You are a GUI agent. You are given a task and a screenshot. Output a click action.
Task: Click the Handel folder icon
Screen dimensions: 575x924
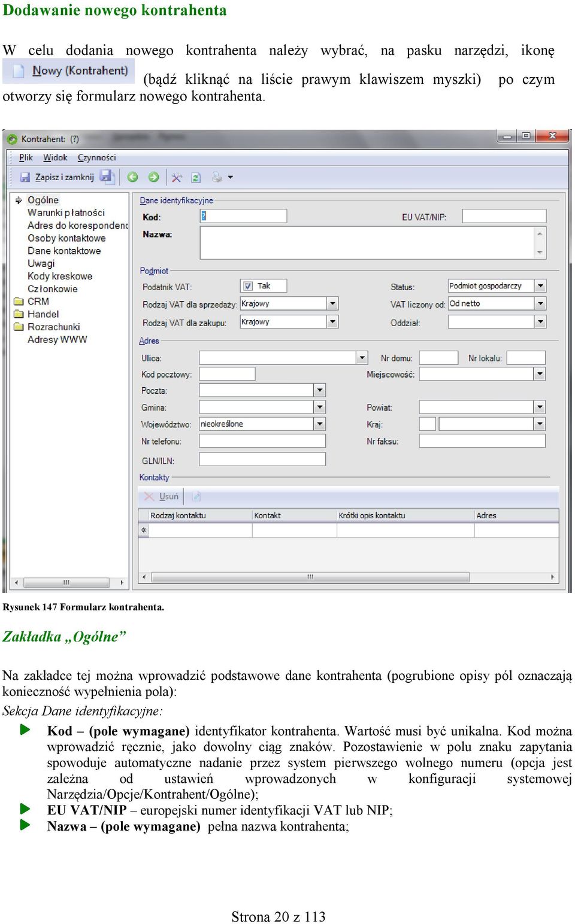(x=19, y=314)
